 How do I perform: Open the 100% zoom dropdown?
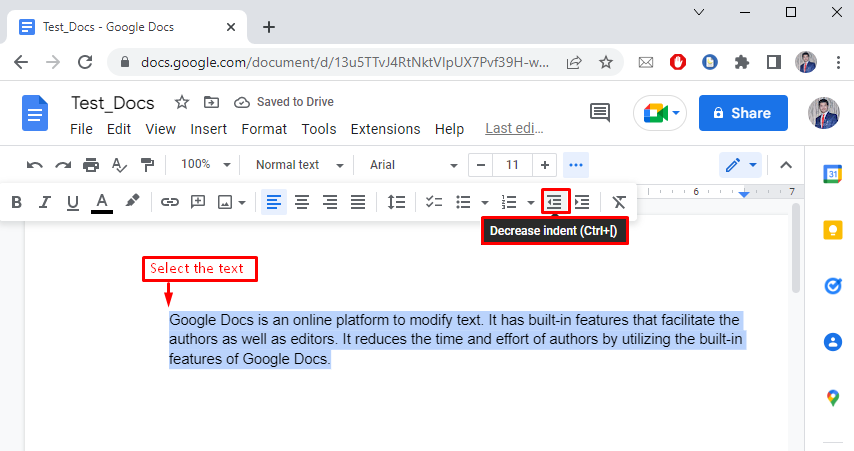point(205,164)
